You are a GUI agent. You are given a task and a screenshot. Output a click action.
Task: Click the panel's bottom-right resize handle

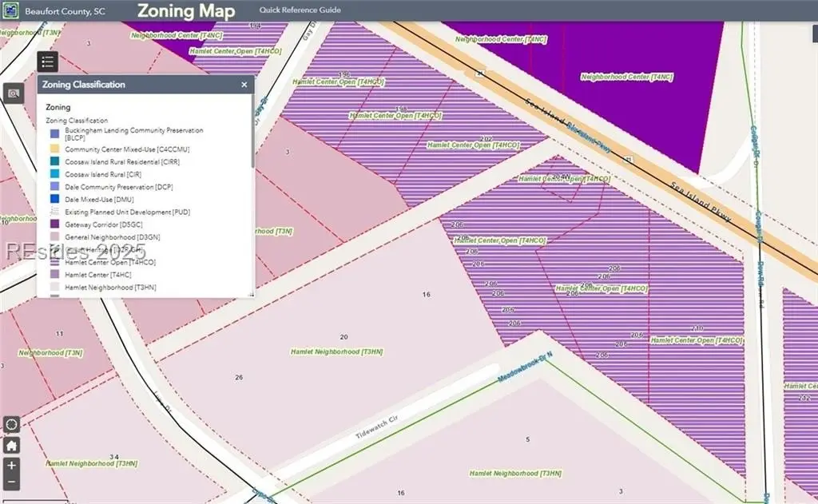tap(251, 295)
